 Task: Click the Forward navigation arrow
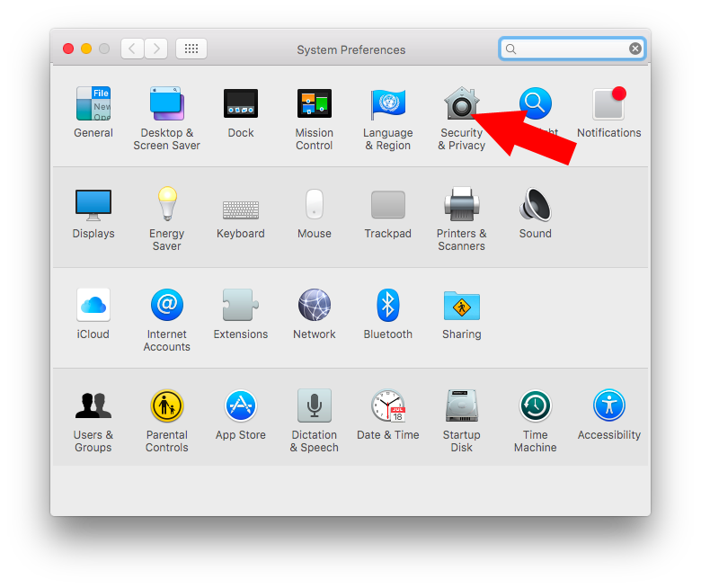pyautogui.click(x=156, y=49)
